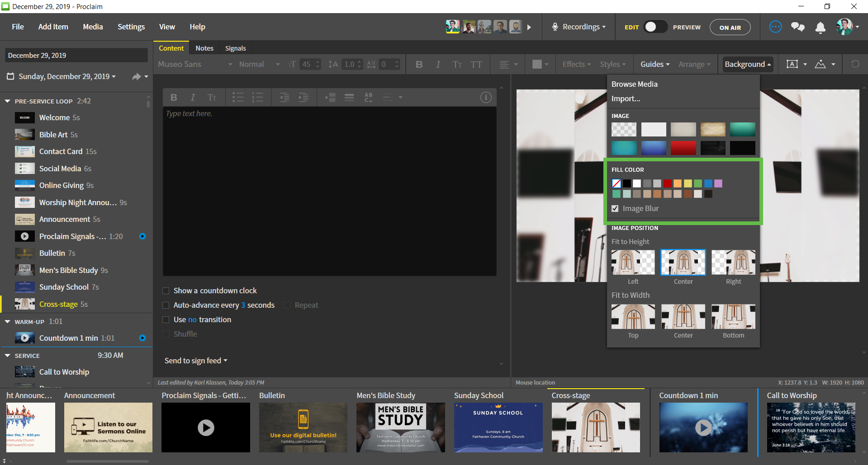Enable Show a countdown clock
Viewport: 868px width, 465px height.
click(x=166, y=291)
